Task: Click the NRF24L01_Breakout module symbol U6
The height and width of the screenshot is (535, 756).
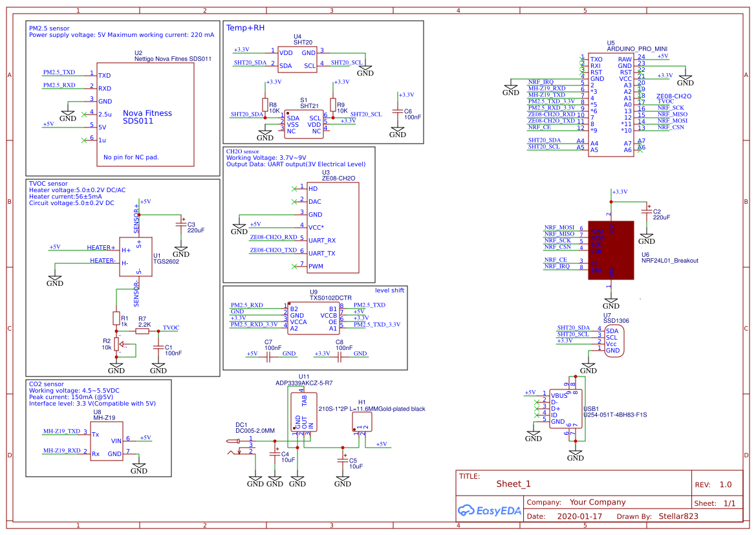Action: [610, 251]
